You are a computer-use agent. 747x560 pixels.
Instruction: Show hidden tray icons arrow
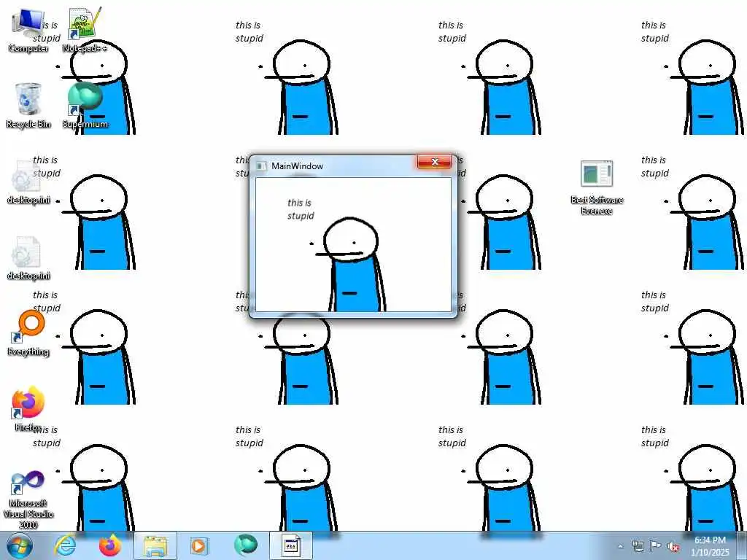click(620, 546)
